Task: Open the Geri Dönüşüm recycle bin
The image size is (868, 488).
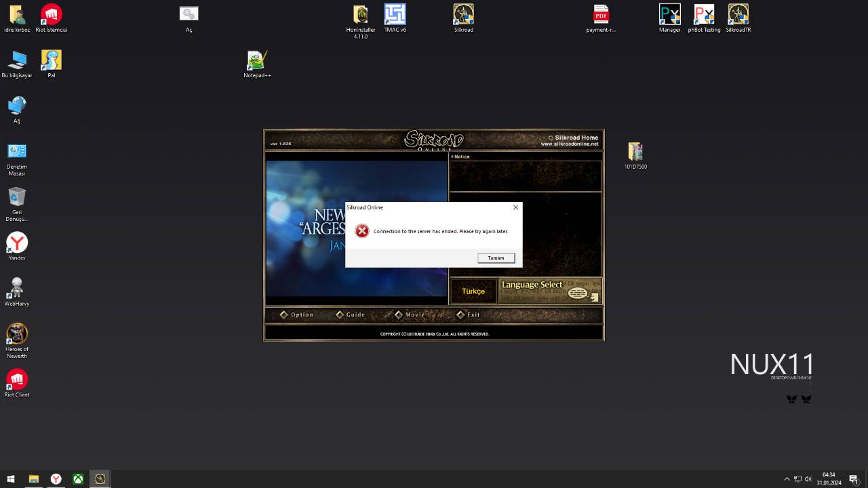Action: click(x=17, y=205)
